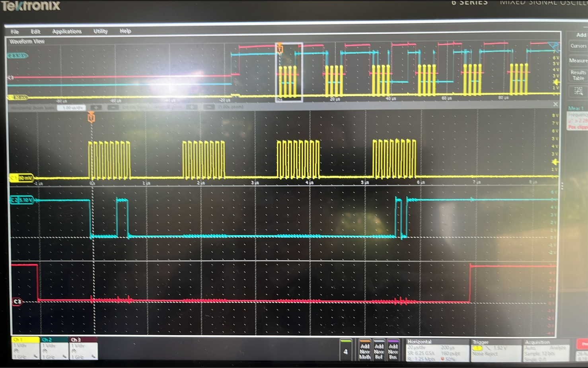
Task: Open the Meas 1 frequency badge
Action: click(577, 118)
